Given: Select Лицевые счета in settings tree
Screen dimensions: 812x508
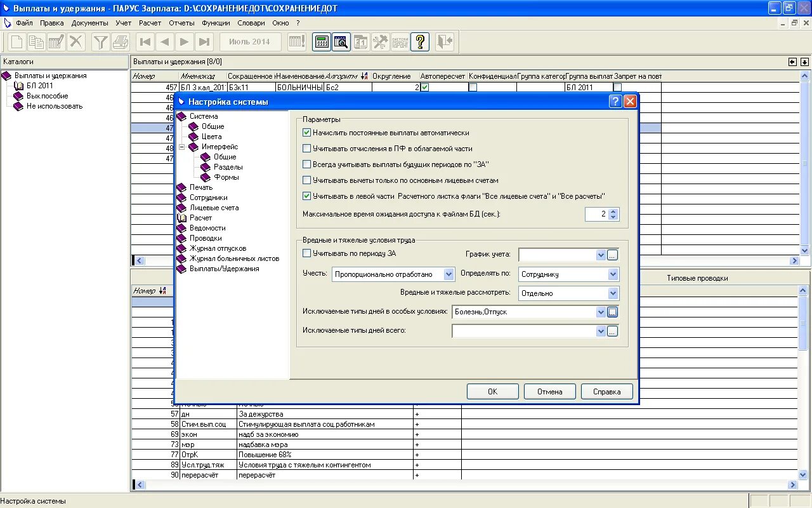Looking at the screenshot, I should (x=214, y=208).
